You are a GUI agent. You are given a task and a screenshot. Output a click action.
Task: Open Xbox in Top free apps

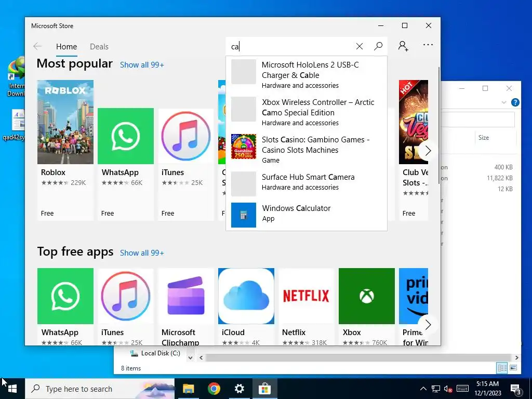tap(367, 307)
